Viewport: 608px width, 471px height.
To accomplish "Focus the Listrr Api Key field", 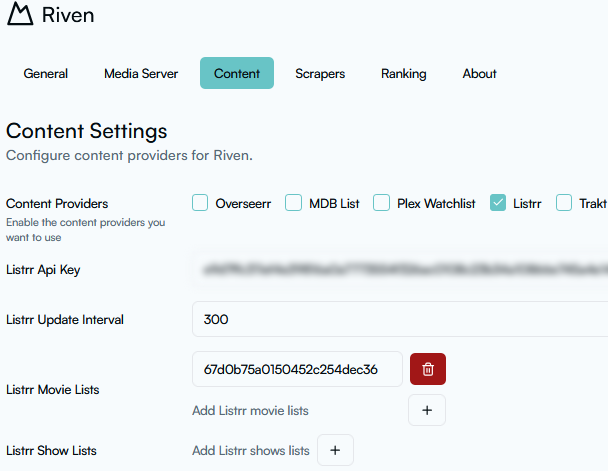I will pos(400,269).
